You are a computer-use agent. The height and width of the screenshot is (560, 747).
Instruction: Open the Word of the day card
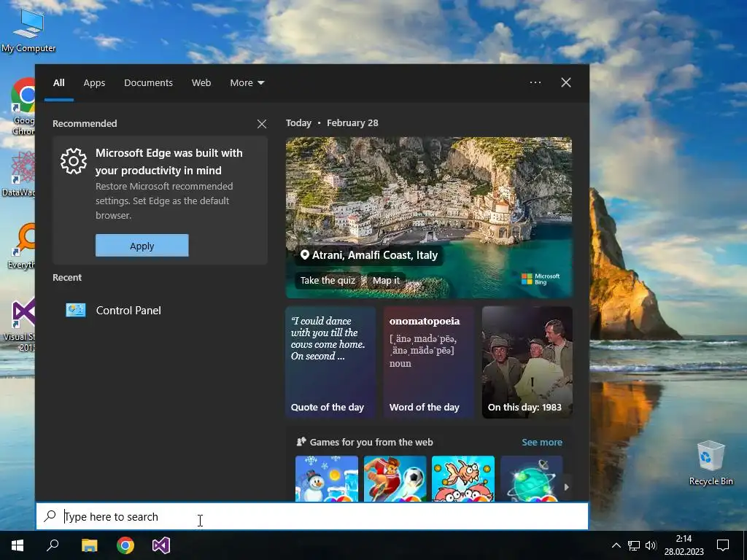429,362
